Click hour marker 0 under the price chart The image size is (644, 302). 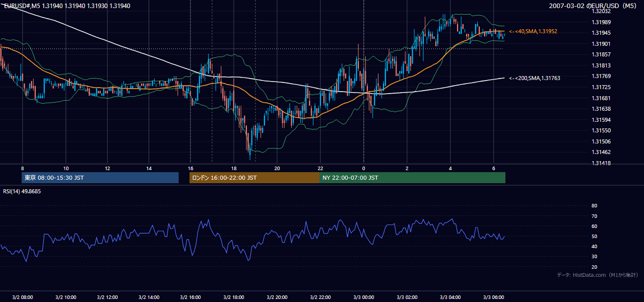pyautogui.click(x=364, y=168)
